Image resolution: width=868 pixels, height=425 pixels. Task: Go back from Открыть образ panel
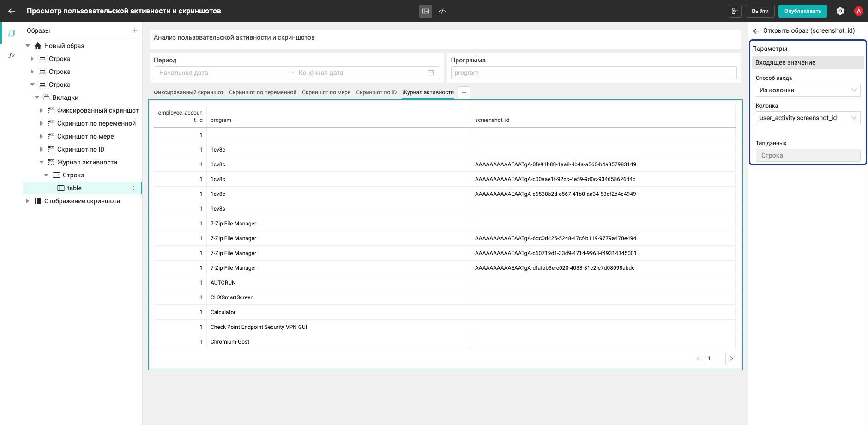[x=756, y=31]
